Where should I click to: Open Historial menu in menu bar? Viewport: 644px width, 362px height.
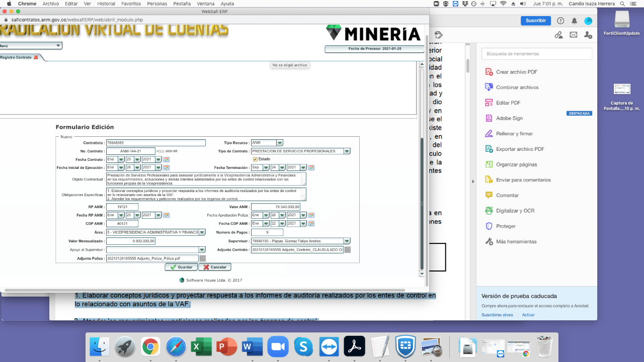click(x=106, y=4)
